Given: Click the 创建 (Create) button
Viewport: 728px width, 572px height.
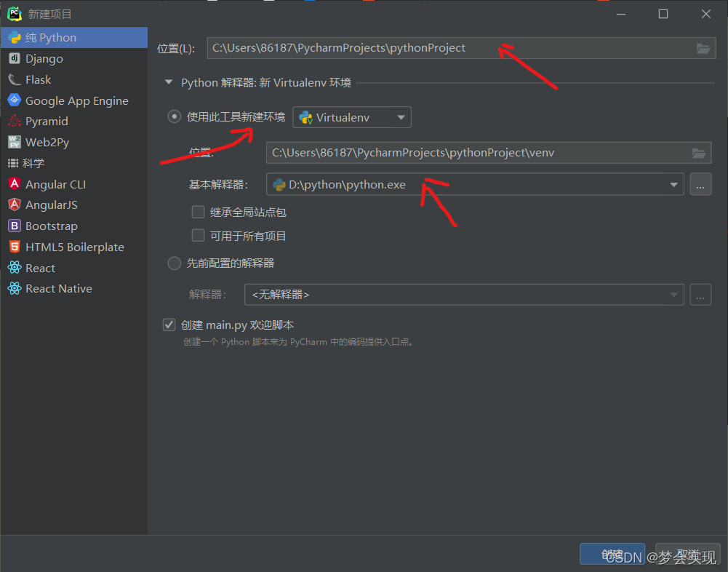Looking at the screenshot, I should click(612, 555).
